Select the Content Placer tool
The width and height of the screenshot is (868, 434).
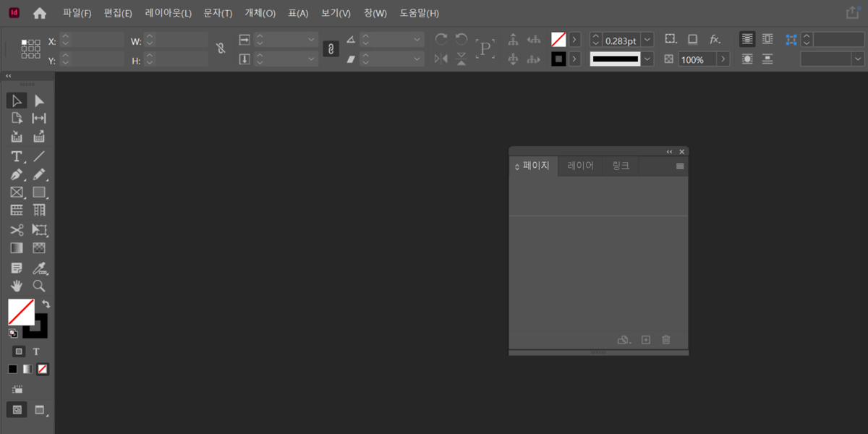(x=40, y=137)
